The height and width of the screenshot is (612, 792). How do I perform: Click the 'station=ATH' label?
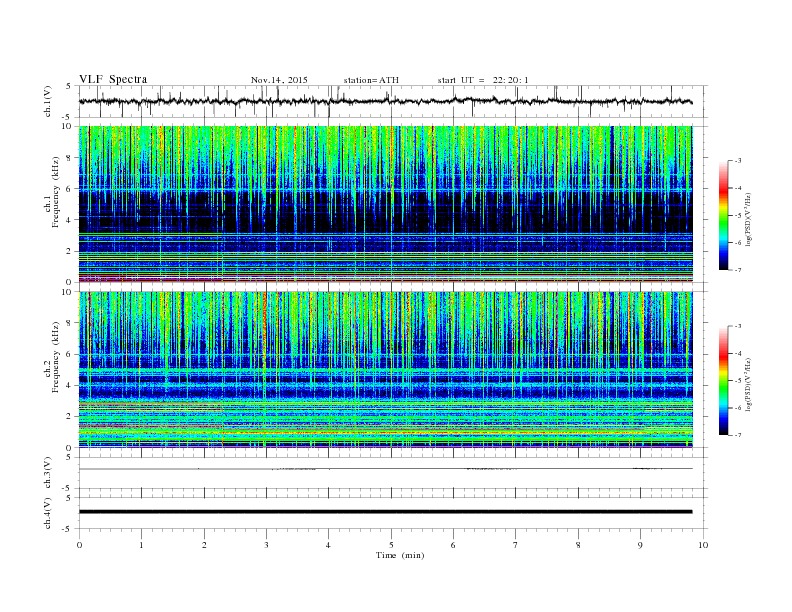371,80
